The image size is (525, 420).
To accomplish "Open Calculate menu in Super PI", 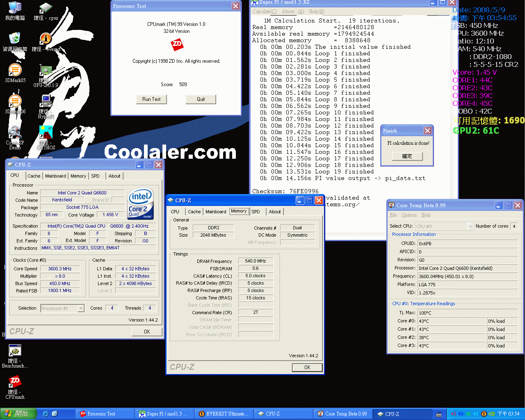I will 265,11.
